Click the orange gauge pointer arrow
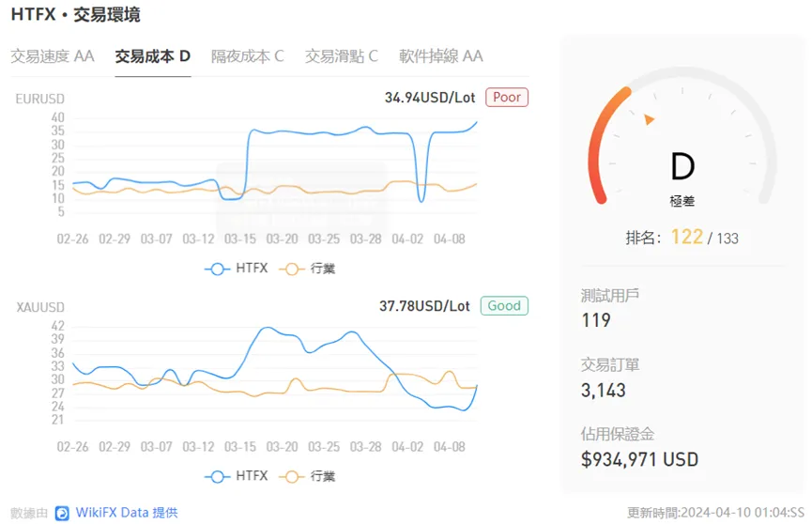This screenshot has width=812, height=524. click(x=649, y=119)
